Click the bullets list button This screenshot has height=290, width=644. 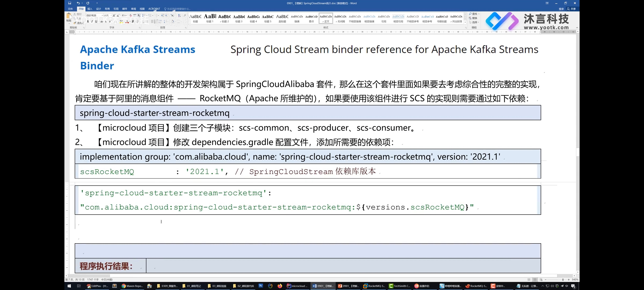[144, 16]
